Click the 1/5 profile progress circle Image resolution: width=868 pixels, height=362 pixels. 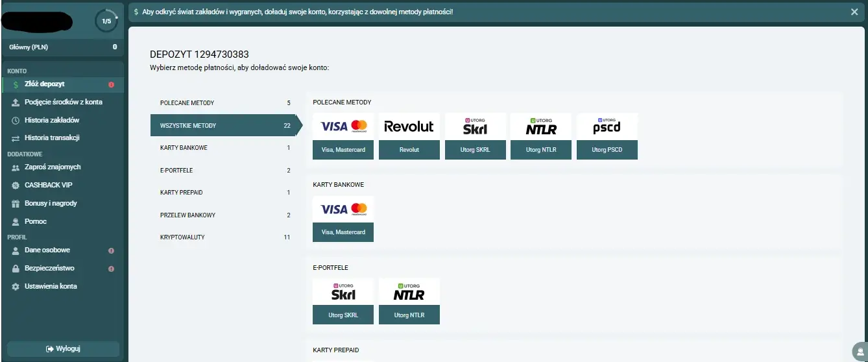click(106, 21)
